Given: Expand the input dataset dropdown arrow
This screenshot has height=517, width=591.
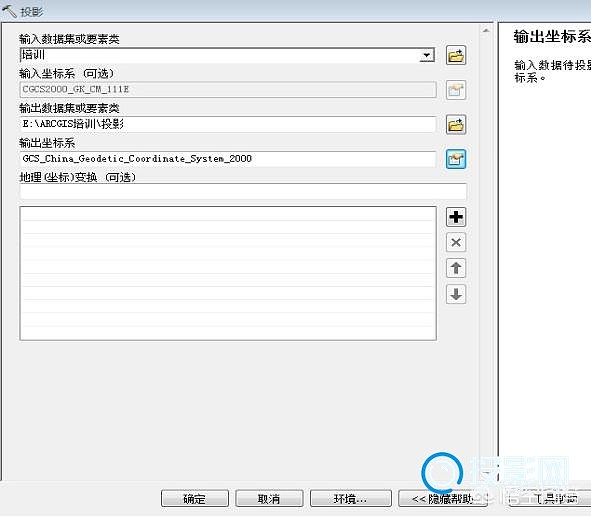Looking at the screenshot, I should tap(426, 55).
